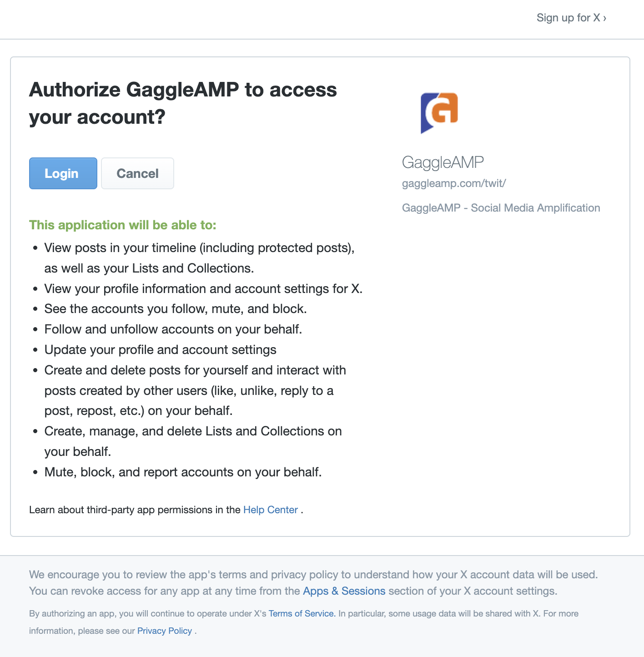Screen dimensions: 644x657
Task: Click the 'Update your profile and account settings' item
Action: click(161, 350)
